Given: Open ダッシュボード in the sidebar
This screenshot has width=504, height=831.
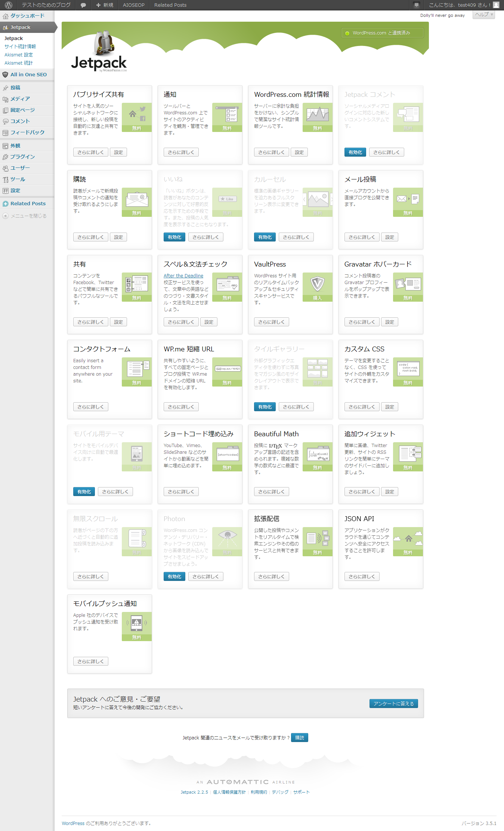Looking at the screenshot, I should [27, 16].
